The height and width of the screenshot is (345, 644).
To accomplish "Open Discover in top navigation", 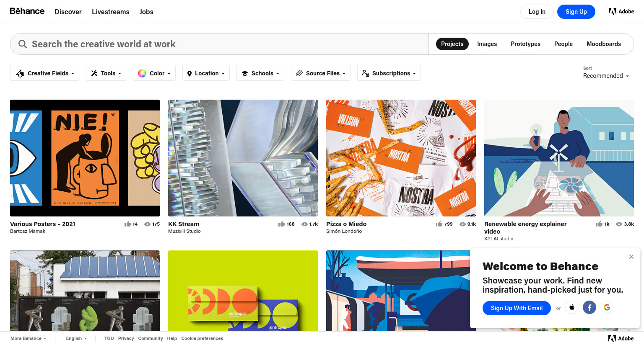I will point(68,12).
